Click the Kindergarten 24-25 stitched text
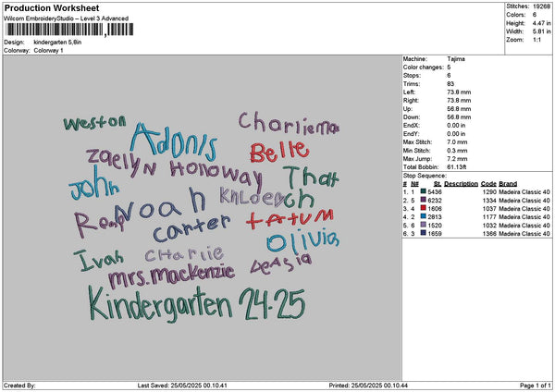 (196, 304)
